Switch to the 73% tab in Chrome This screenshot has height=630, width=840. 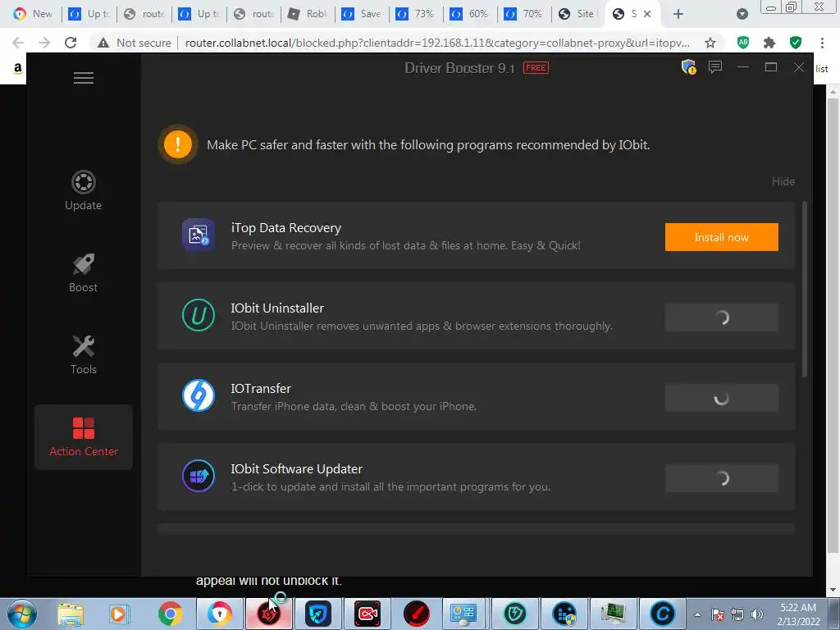[x=416, y=14]
